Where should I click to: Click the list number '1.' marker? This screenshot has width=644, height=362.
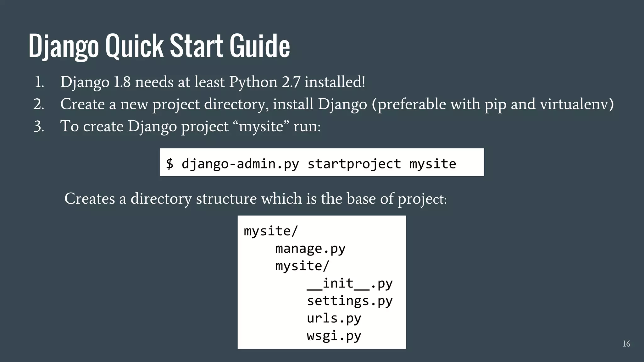(x=39, y=83)
